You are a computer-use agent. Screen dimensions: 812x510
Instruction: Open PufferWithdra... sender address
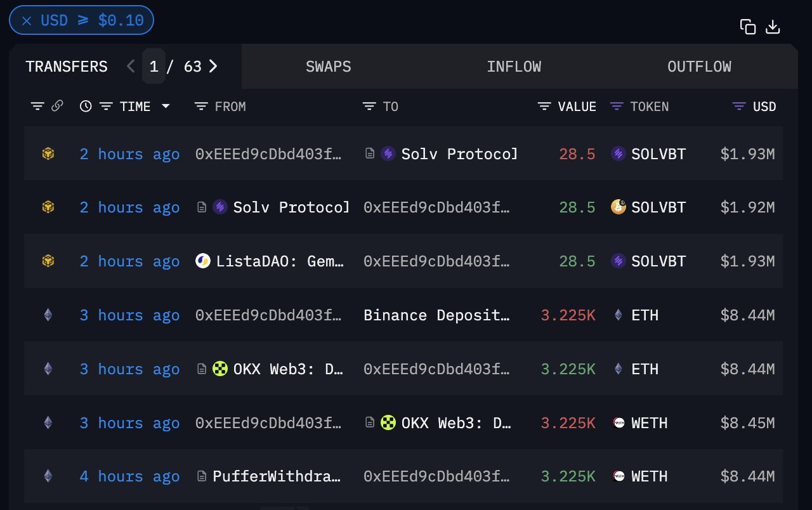point(278,476)
